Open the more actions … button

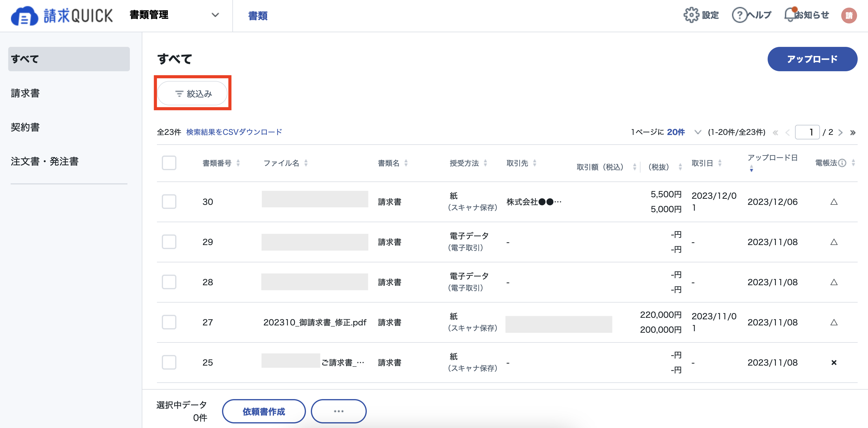338,412
